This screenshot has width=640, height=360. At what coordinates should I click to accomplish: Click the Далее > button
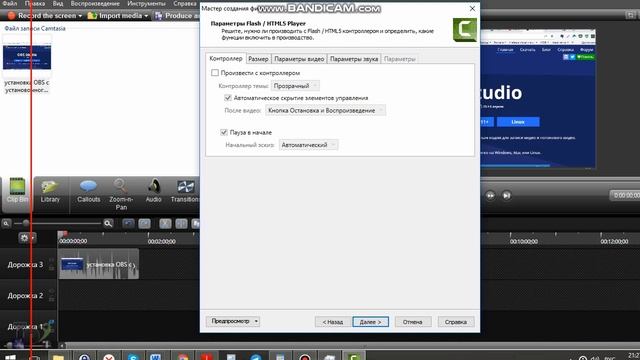tap(370, 322)
